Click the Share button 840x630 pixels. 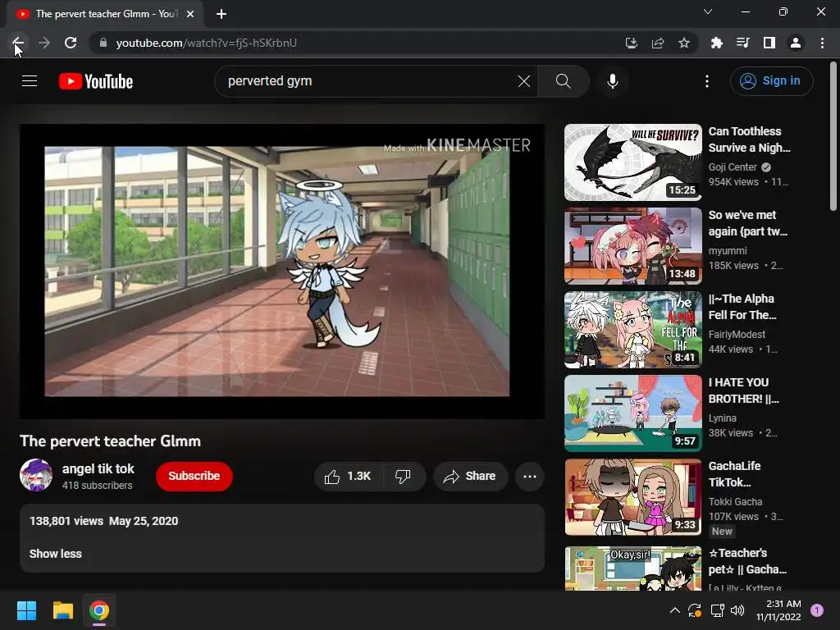coord(470,477)
